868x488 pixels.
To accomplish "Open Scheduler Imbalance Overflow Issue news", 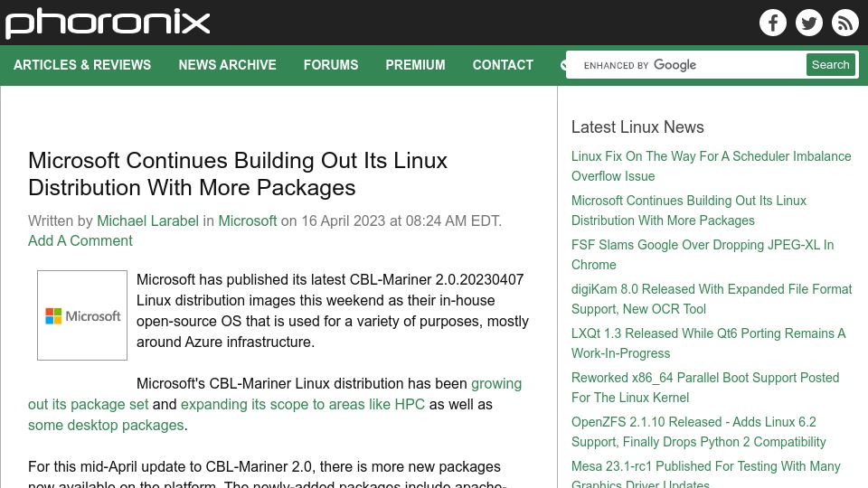I will pyautogui.click(x=711, y=166).
